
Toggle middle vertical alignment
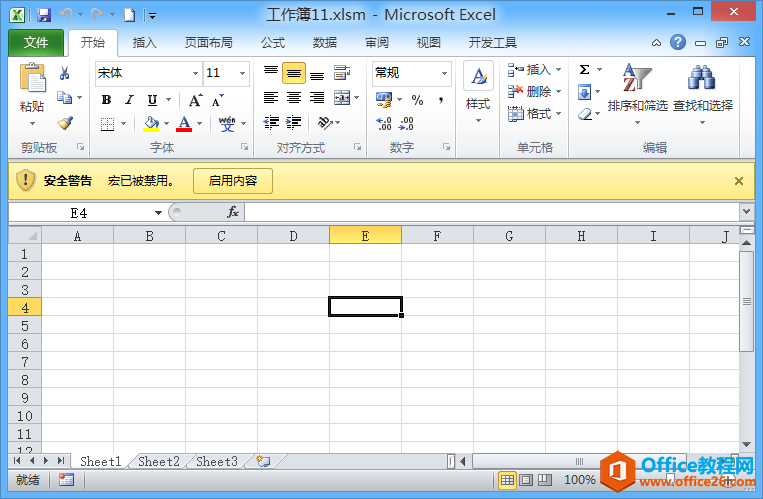[294, 73]
